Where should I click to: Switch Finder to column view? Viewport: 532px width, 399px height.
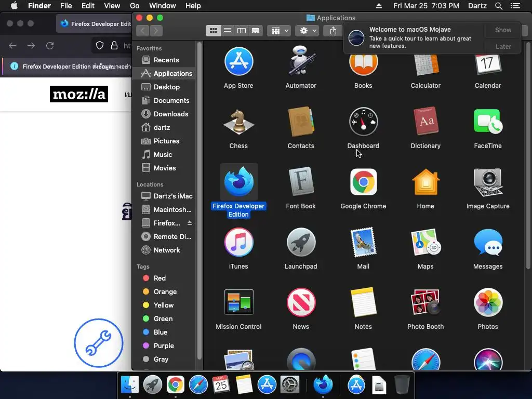coord(241,31)
